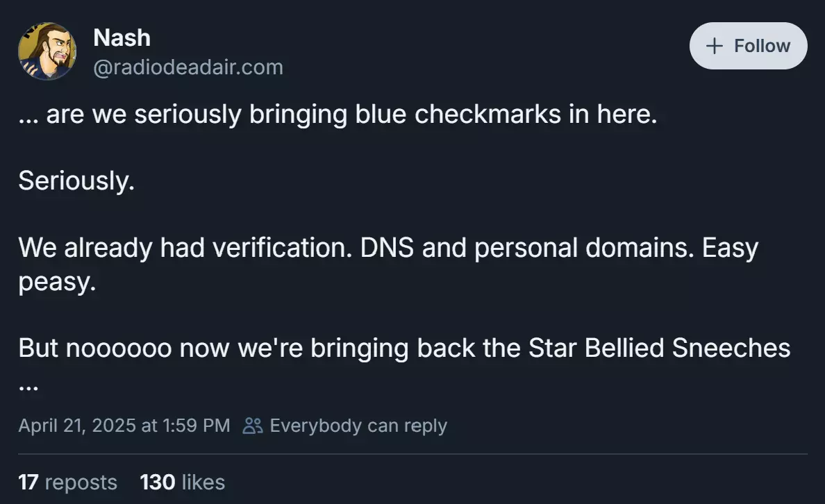825x504 pixels.
Task: Follow the Nash account
Action: [748, 46]
